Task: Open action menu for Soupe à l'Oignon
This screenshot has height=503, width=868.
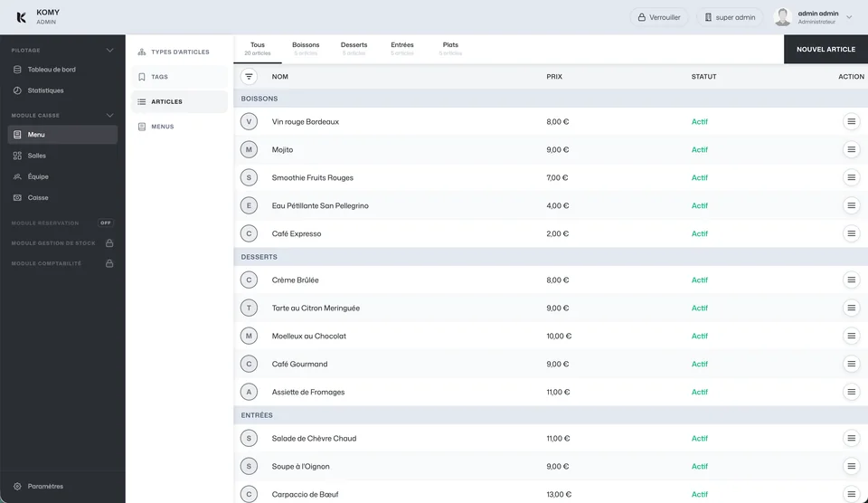Action: point(852,467)
